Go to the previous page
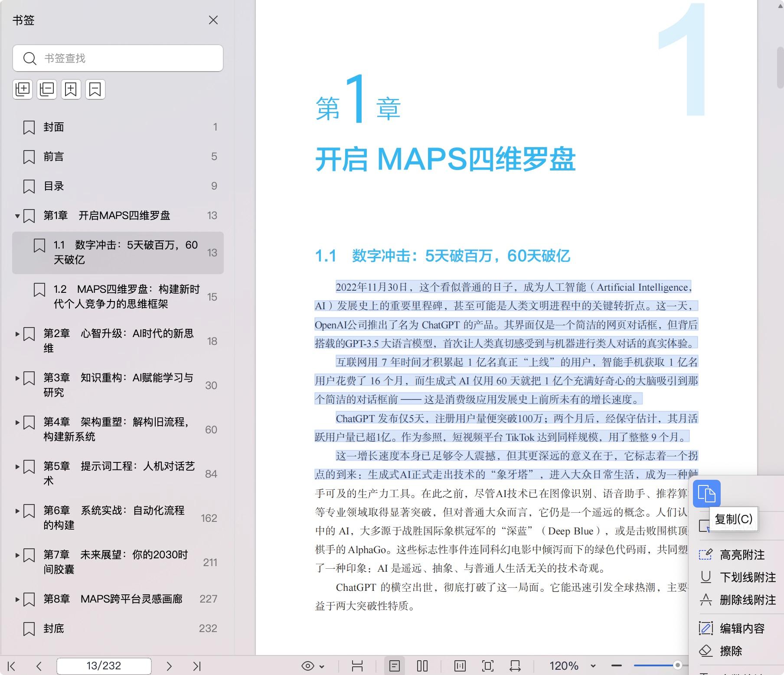The height and width of the screenshot is (675, 784). pyautogui.click(x=39, y=666)
